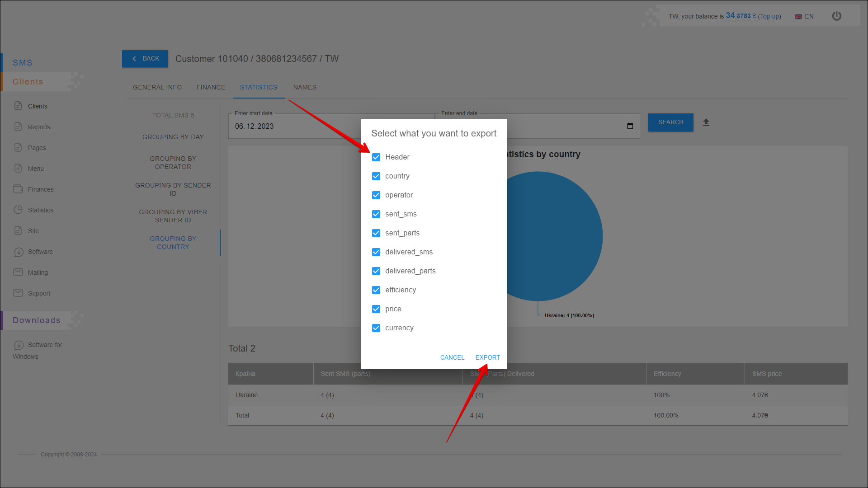This screenshot has width=868, height=488.
Task: Click the Statistics pie chart icon in sidebar
Action: tap(18, 210)
